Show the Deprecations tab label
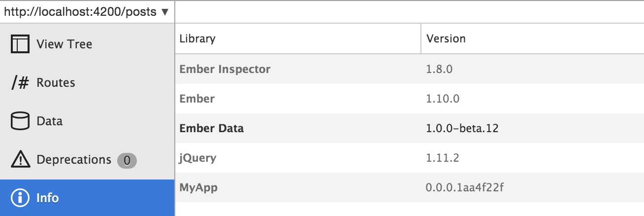Screen dimensions: 644x216 point(74,160)
